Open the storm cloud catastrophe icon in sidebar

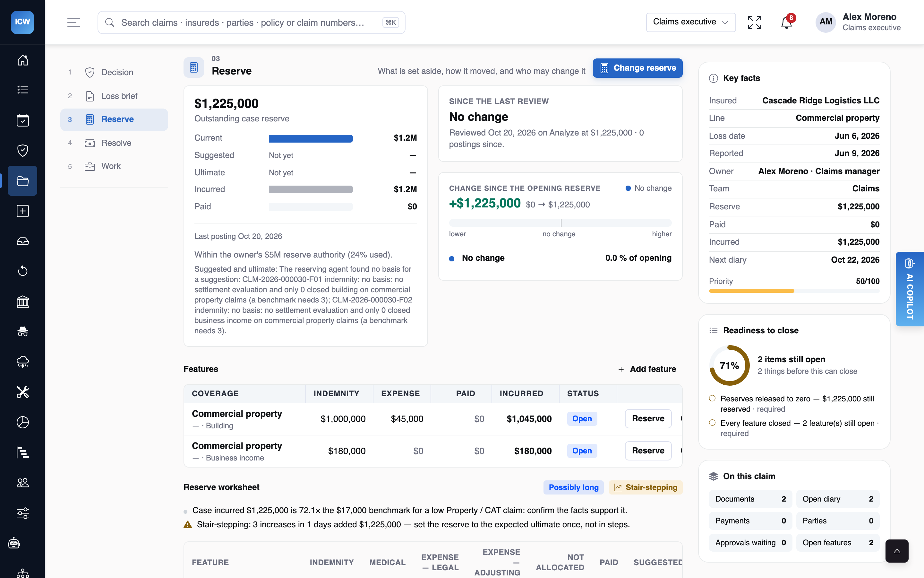tap(22, 362)
